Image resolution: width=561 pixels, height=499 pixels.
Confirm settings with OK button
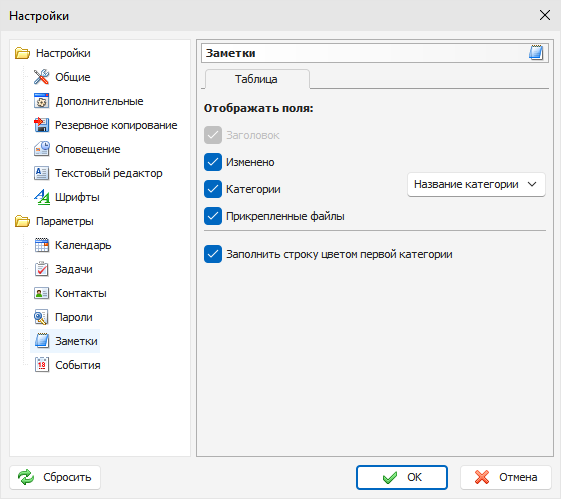click(402, 477)
